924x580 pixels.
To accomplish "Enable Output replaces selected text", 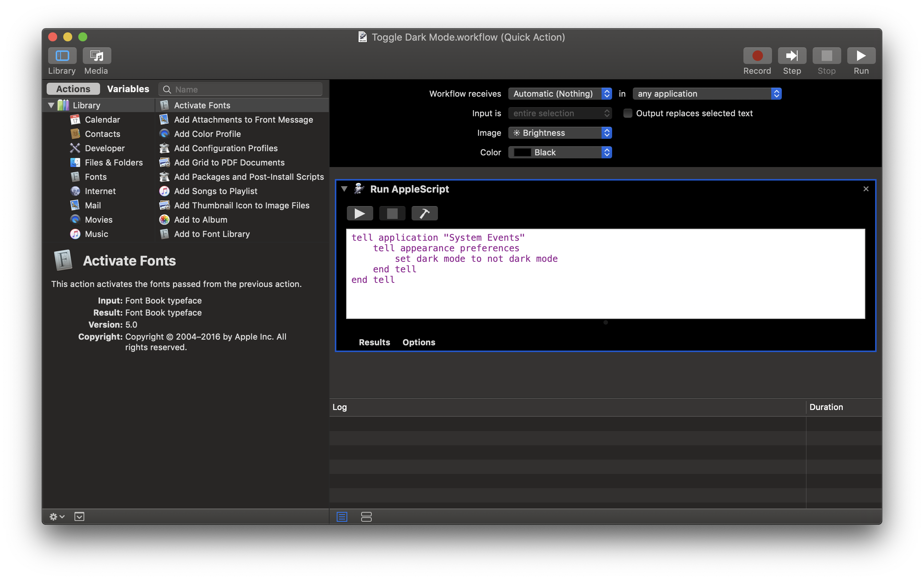I will tap(628, 113).
